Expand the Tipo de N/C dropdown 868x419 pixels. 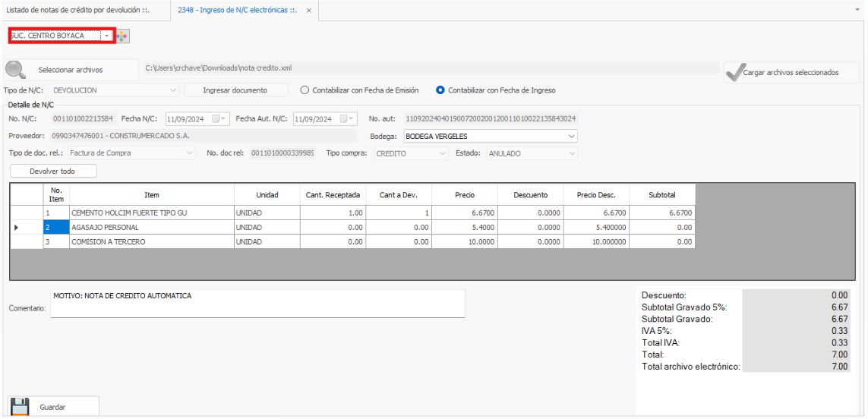(174, 90)
